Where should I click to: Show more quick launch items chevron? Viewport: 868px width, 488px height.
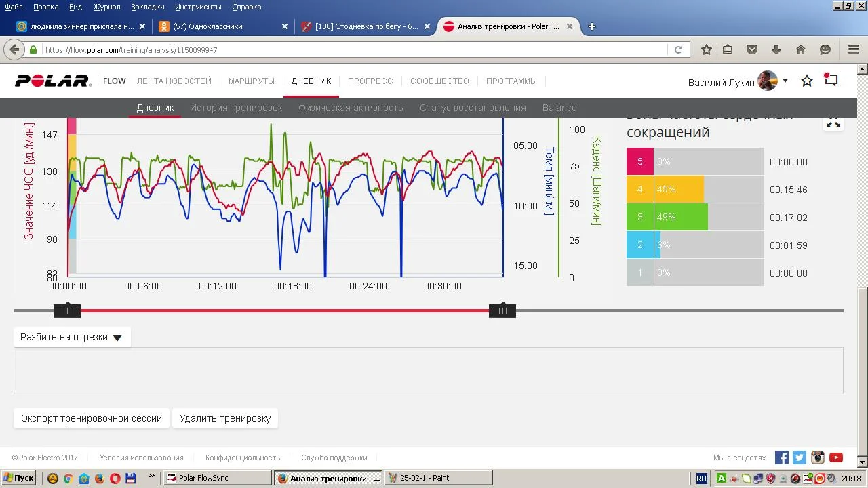click(x=152, y=476)
